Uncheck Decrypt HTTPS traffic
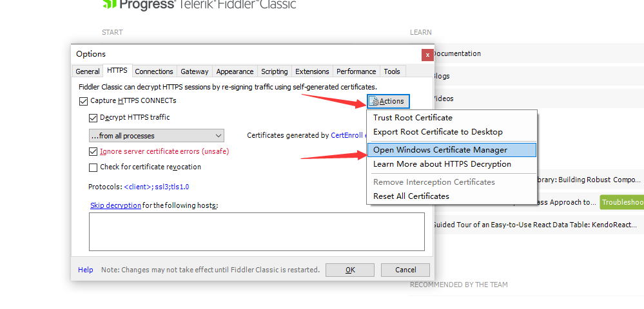Image resolution: width=644 pixels, height=309 pixels. (x=93, y=118)
